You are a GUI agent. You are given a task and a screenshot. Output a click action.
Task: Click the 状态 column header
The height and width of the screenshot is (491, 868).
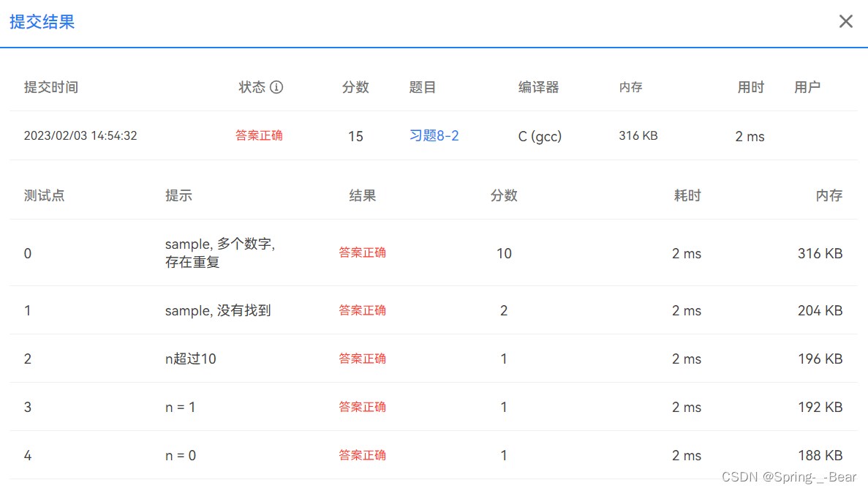tap(252, 87)
